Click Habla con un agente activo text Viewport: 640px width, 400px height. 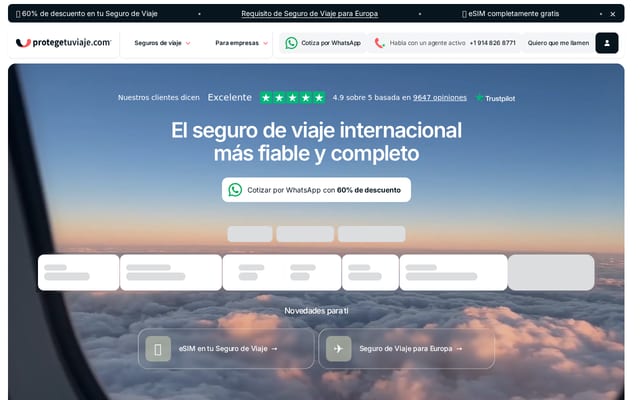pos(427,43)
